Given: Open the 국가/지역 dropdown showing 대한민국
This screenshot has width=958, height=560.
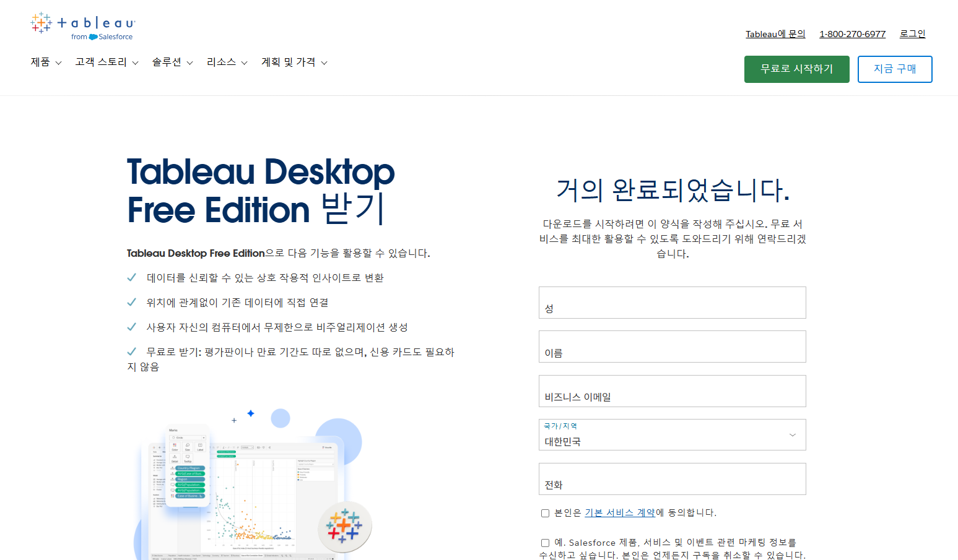Looking at the screenshot, I should [x=673, y=435].
